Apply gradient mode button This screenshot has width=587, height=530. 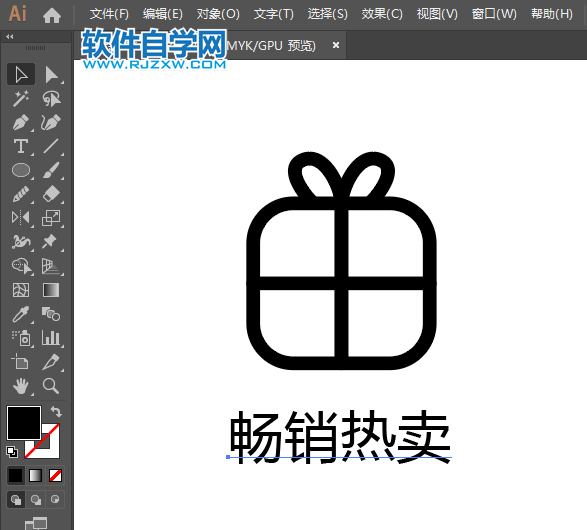(36, 475)
